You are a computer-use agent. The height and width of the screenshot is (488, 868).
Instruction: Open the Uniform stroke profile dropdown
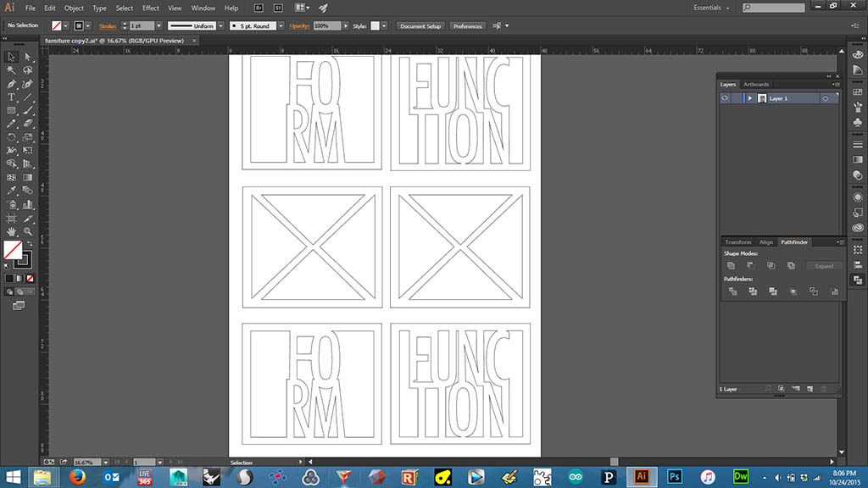tap(221, 26)
